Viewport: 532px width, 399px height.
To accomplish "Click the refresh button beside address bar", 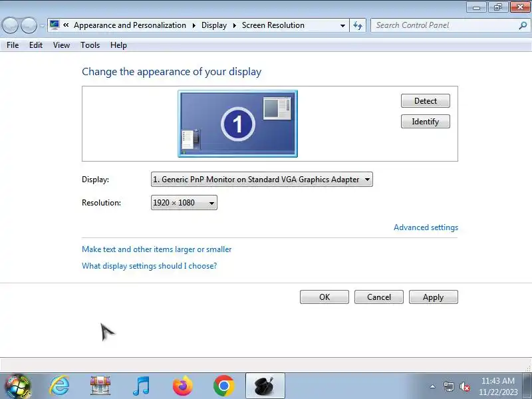I will click(x=358, y=25).
